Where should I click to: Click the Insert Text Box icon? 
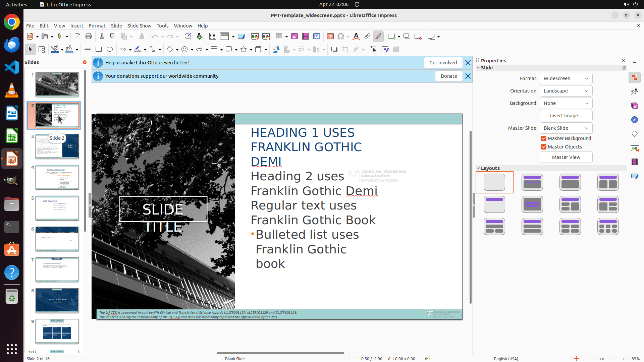pos(330,37)
